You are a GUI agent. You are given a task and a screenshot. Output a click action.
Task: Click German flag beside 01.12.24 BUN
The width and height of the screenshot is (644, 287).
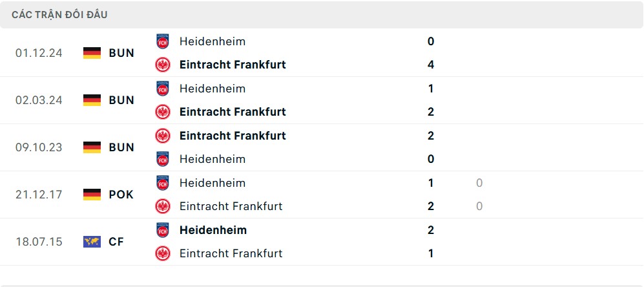tap(92, 53)
